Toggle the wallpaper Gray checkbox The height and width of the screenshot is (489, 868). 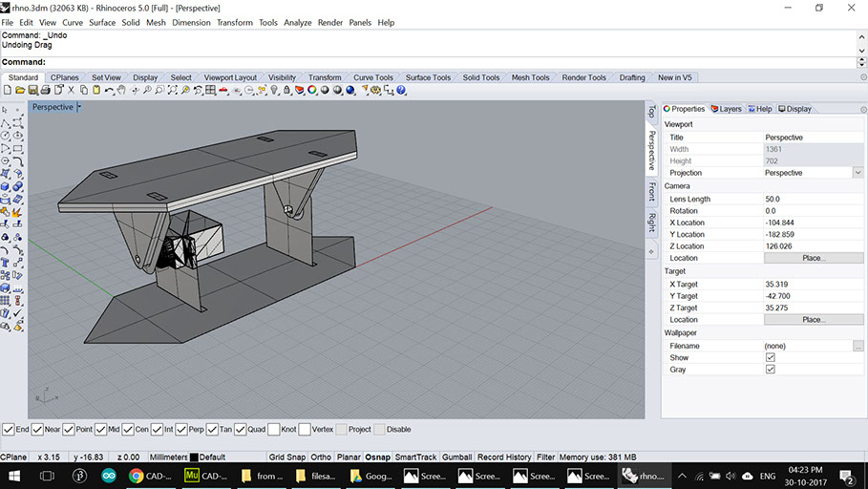point(770,370)
